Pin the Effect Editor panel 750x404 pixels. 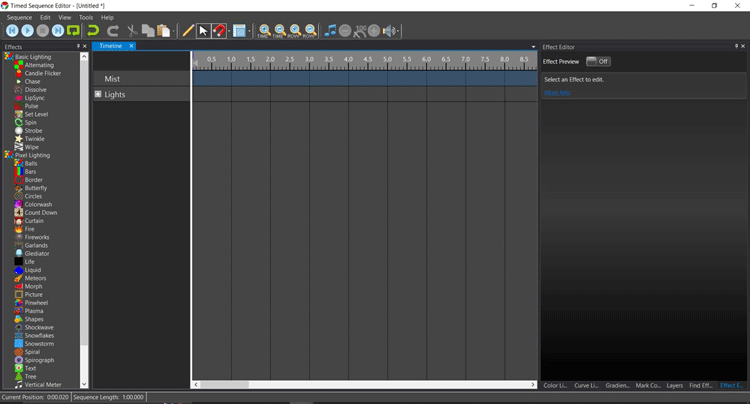736,46
